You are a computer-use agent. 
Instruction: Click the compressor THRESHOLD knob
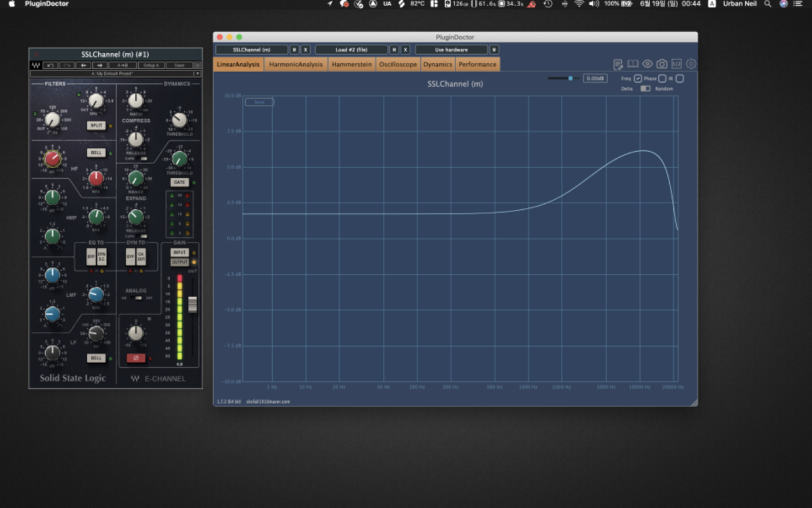179,120
